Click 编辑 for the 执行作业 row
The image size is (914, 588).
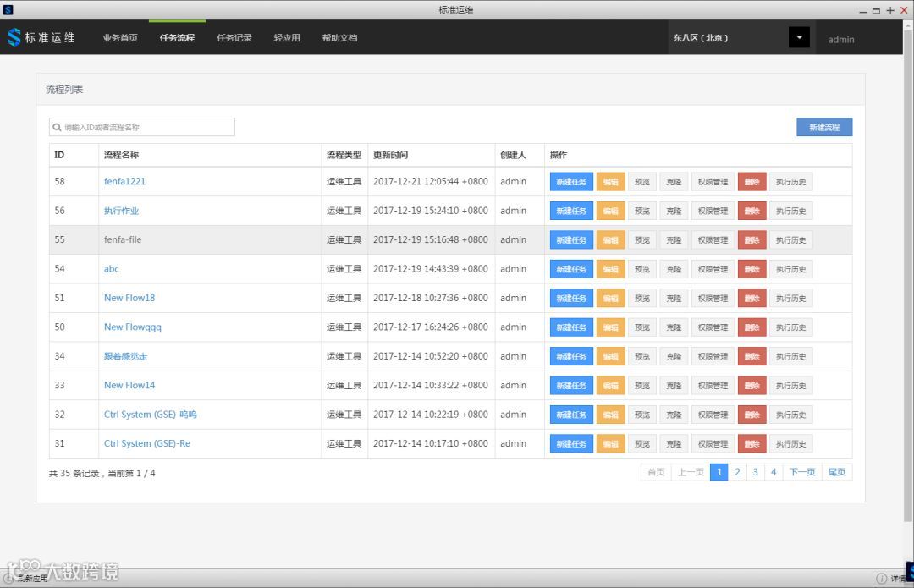[x=610, y=211]
